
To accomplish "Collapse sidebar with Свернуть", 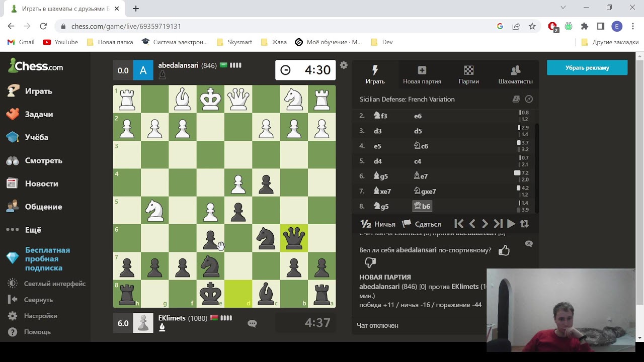I will [x=31, y=300].
